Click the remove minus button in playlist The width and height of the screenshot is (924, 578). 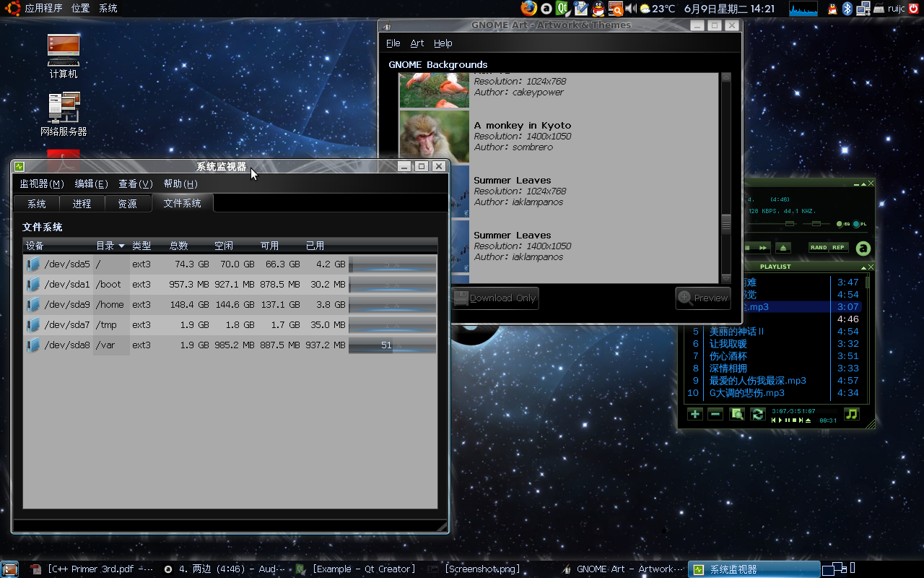(x=715, y=414)
